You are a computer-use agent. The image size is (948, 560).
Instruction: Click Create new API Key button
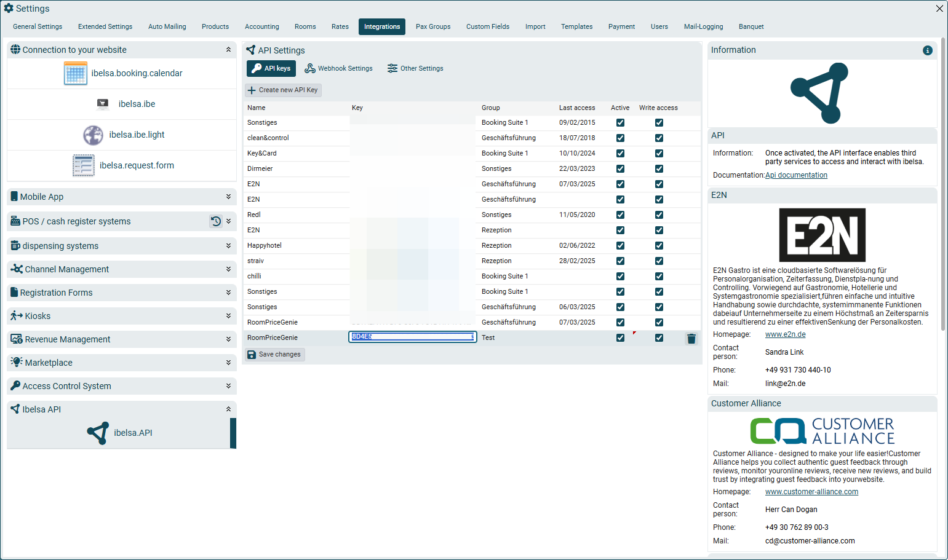(283, 90)
